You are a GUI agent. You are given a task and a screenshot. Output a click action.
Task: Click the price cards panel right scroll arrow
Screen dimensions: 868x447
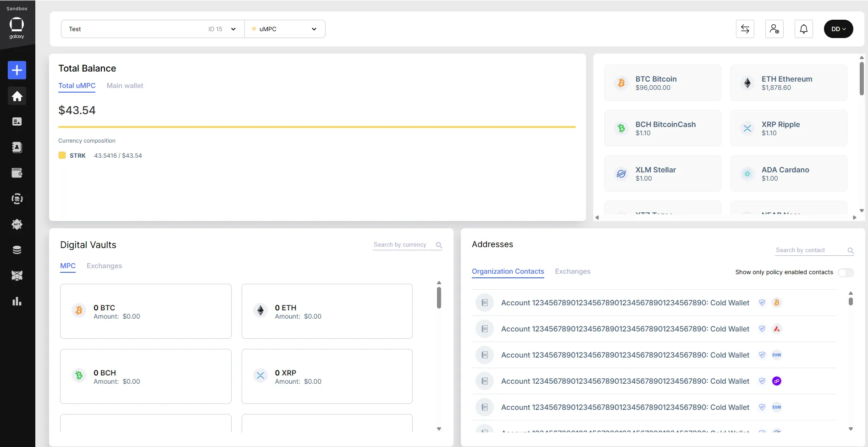[x=855, y=218]
